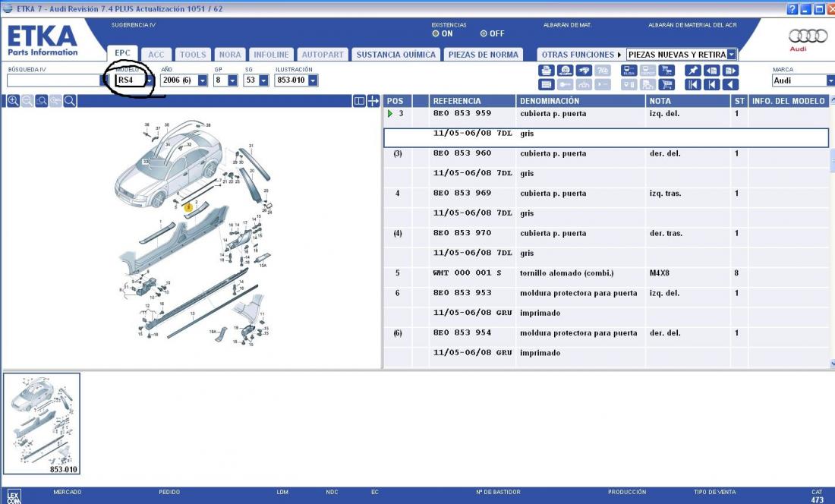Select part reference 8E0 853 959
This screenshot has width=835, height=504.
[x=462, y=113]
